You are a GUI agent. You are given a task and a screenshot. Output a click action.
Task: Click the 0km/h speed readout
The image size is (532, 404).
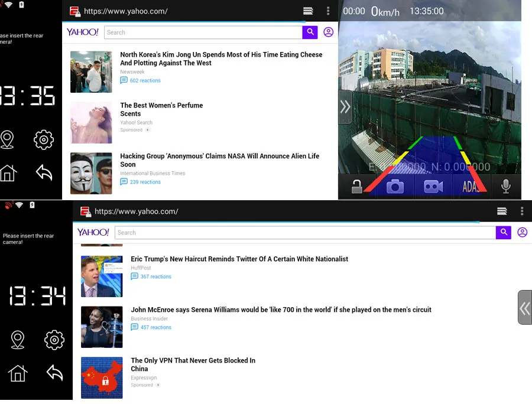385,12
